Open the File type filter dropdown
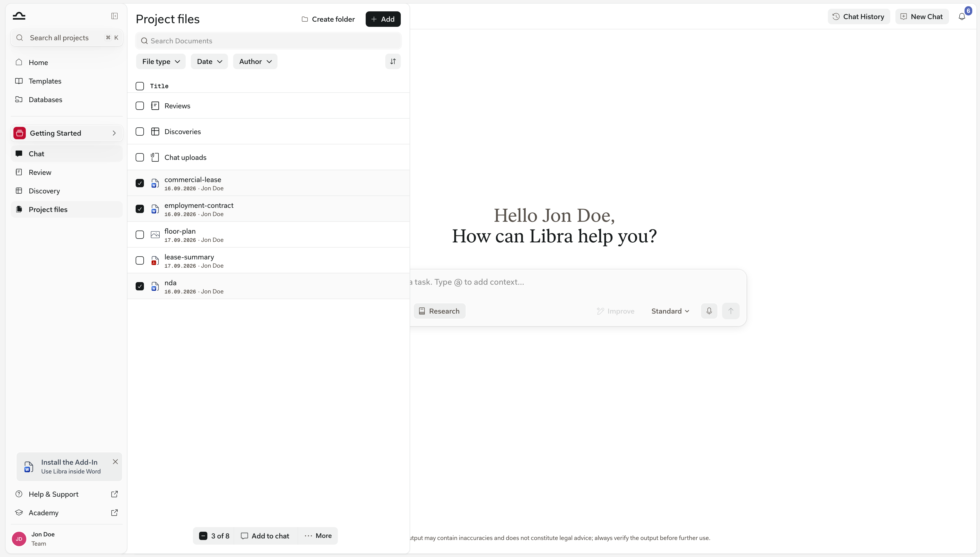Viewport: 980px width, 557px height. 161,62
